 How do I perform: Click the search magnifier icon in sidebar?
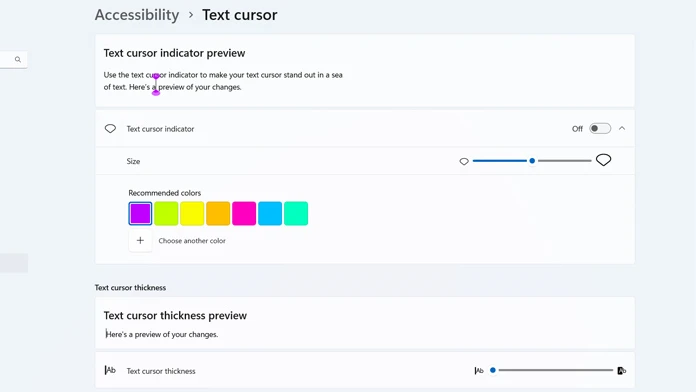click(x=18, y=59)
